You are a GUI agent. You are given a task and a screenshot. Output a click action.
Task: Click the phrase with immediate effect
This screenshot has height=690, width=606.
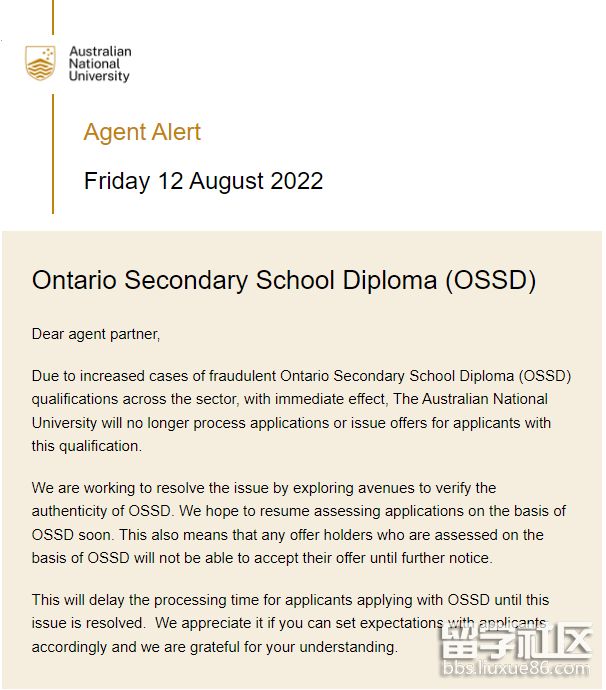point(279,399)
